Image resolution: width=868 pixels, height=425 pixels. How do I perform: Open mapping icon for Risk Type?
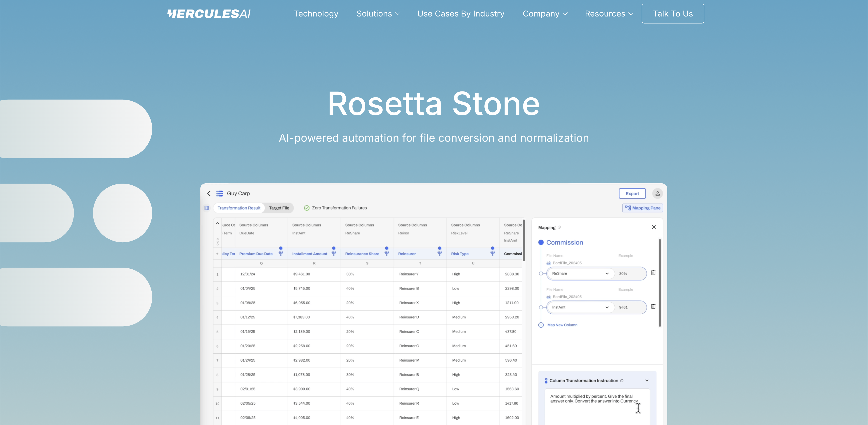[x=492, y=253]
